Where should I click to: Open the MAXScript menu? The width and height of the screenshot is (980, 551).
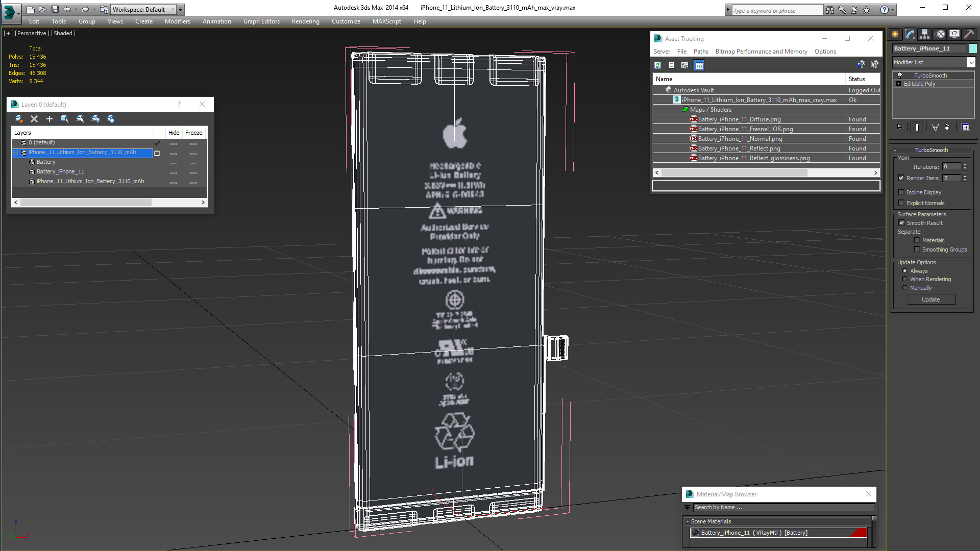(x=386, y=21)
